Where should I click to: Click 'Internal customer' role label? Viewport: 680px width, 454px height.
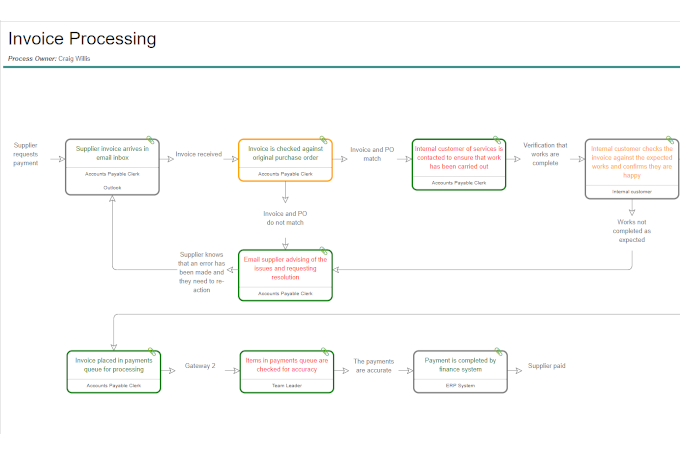pyautogui.click(x=632, y=192)
